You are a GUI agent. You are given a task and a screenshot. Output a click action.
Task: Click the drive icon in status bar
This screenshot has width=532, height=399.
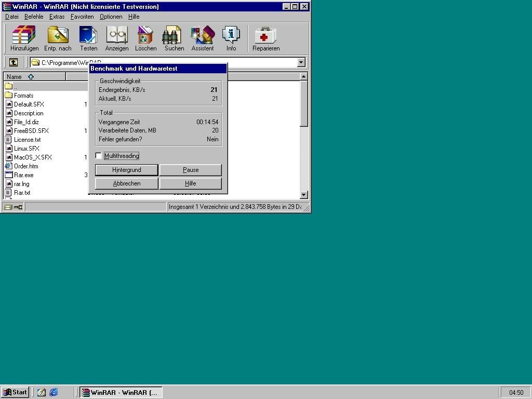8,207
